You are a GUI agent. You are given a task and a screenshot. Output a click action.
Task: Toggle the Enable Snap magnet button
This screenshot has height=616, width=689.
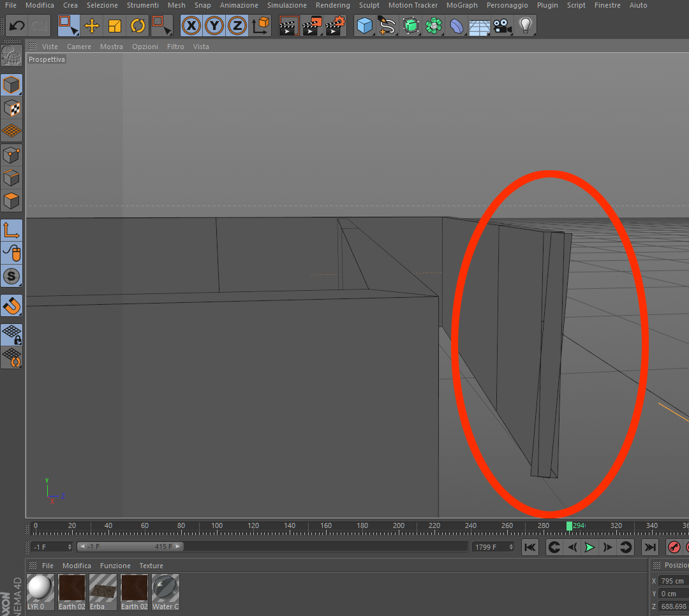point(11,306)
